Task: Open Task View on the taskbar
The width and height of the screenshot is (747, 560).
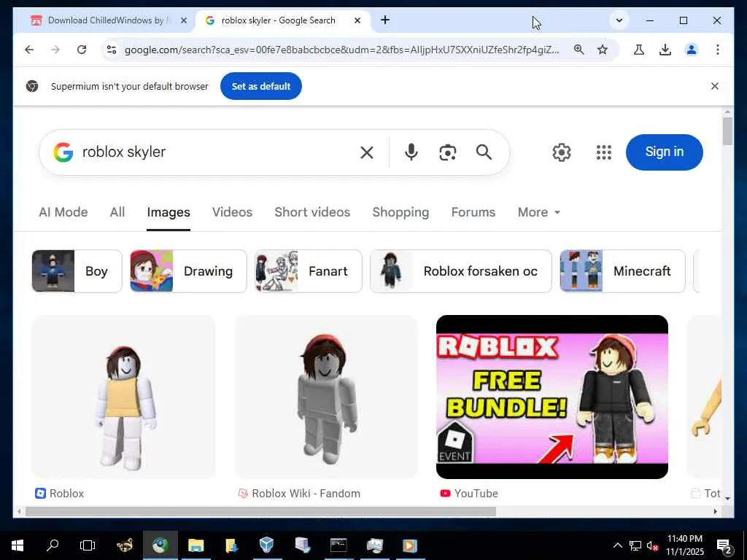Action: point(88,545)
